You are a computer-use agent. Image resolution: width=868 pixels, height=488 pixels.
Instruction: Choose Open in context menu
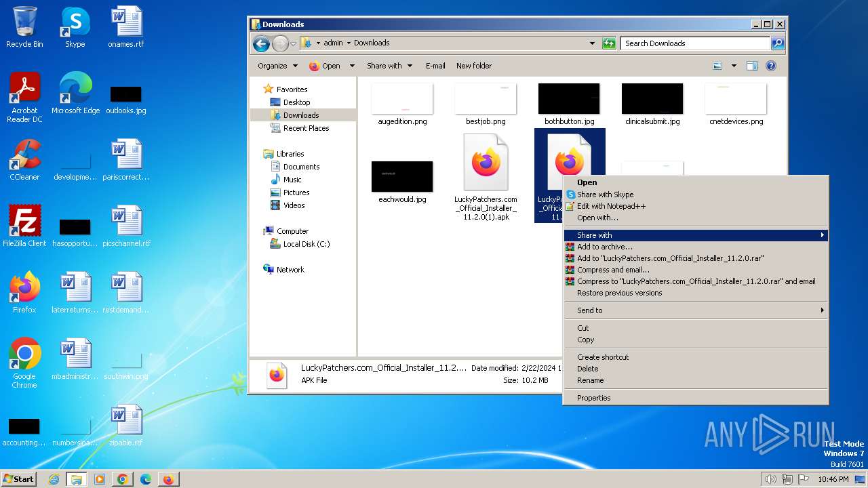pyautogui.click(x=696, y=182)
